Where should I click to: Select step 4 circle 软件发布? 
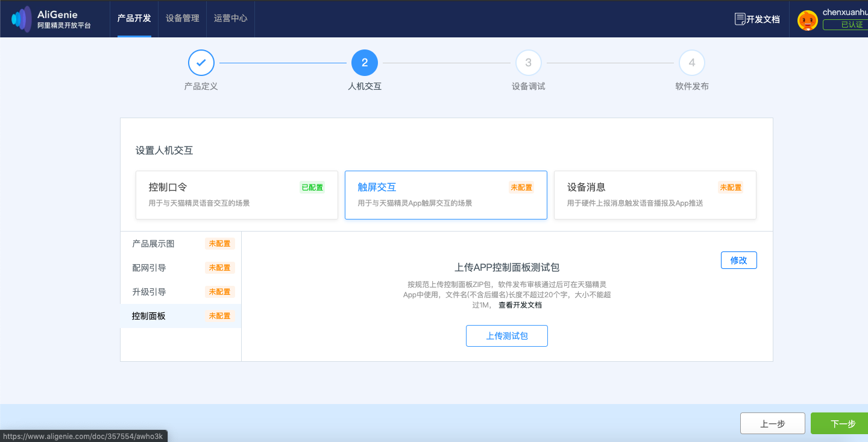[x=692, y=63]
